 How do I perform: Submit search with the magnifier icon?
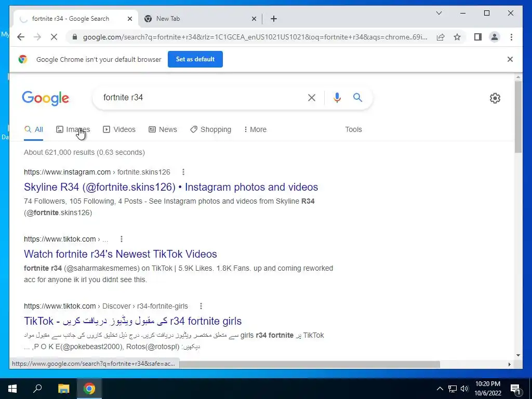coord(357,98)
